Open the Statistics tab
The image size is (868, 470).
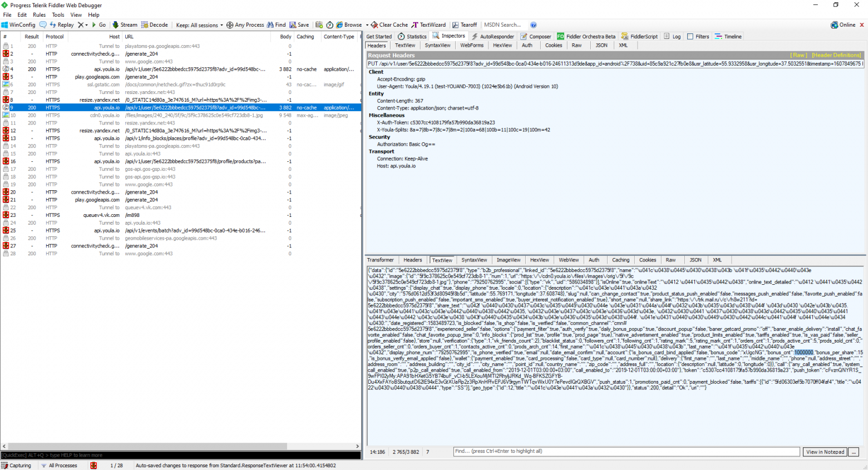coord(412,37)
